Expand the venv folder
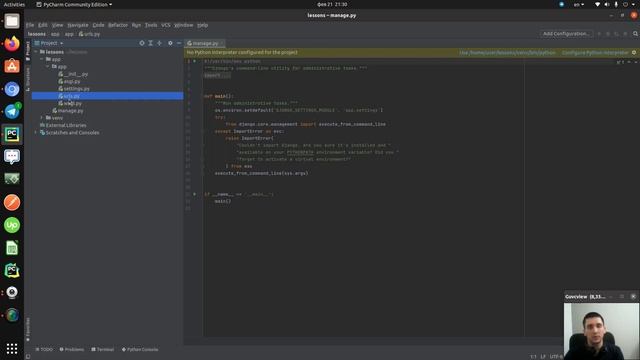The image size is (640, 360). [42, 118]
